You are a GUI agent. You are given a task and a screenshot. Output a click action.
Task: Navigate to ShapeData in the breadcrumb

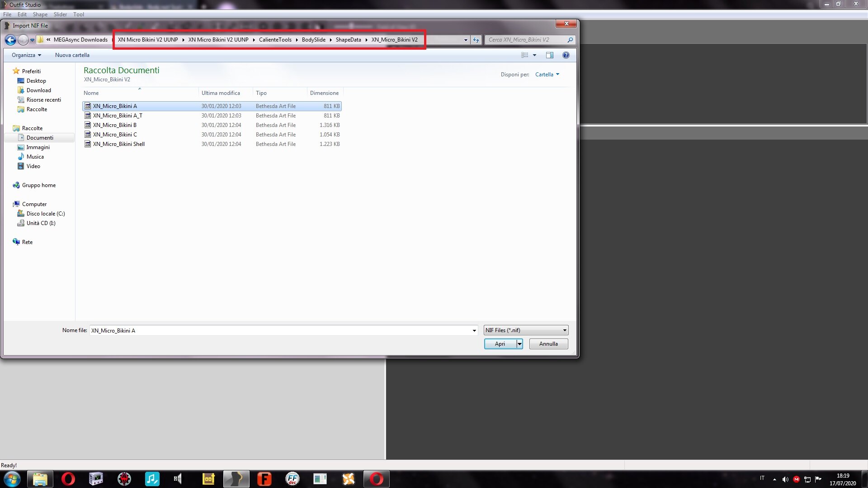point(349,40)
